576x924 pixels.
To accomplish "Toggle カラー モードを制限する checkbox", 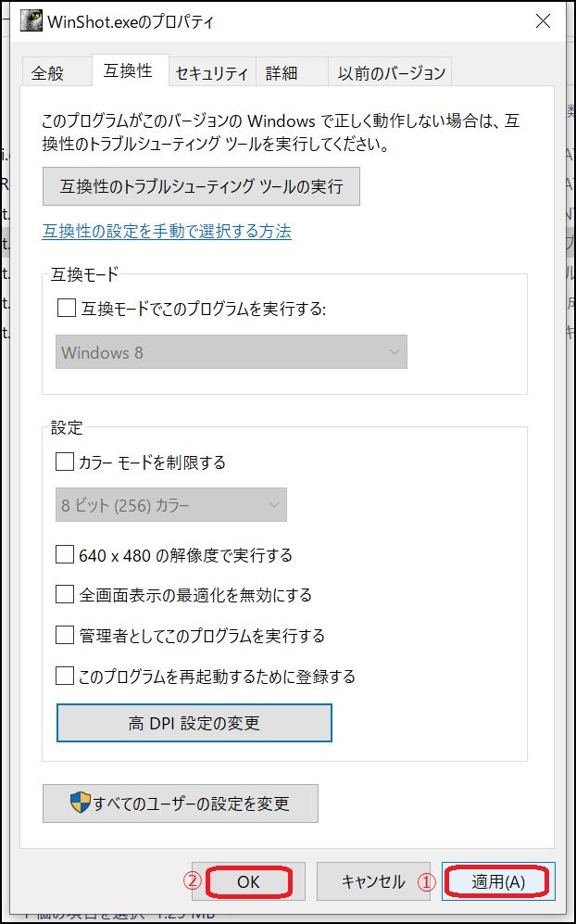I will 65,462.
